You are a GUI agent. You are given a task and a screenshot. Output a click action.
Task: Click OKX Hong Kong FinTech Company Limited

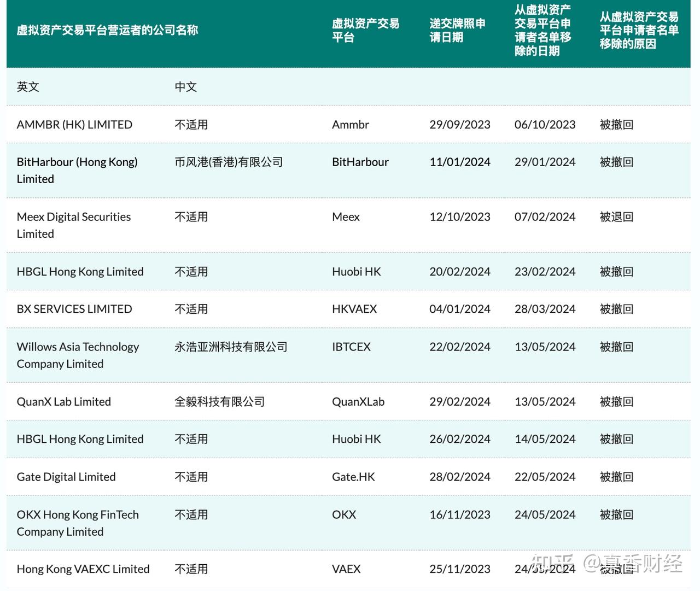(78, 523)
